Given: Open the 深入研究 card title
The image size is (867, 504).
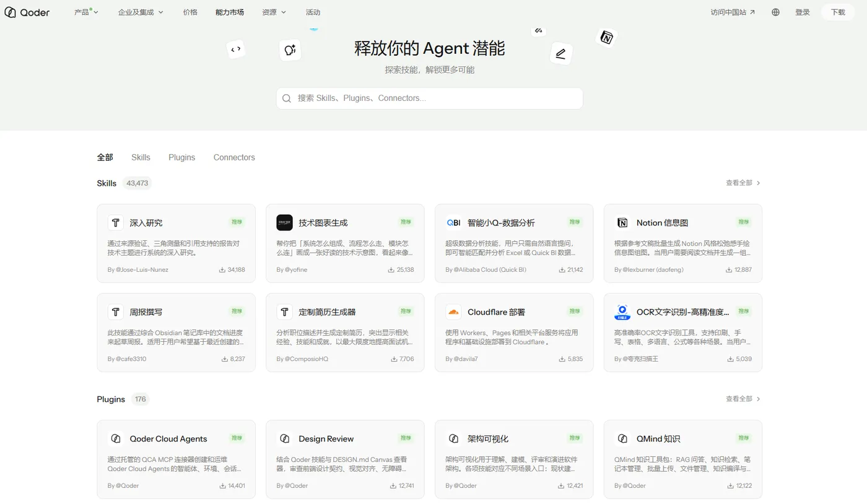Looking at the screenshot, I should coord(146,223).
